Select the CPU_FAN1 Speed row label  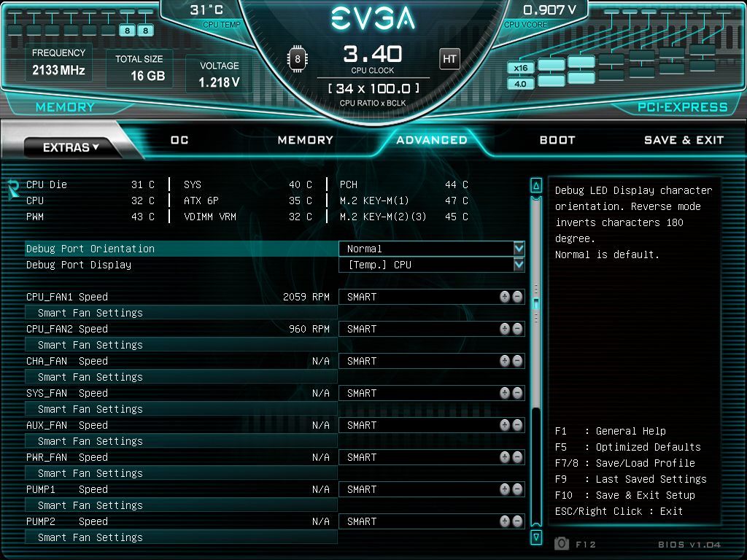pos(67,297)
